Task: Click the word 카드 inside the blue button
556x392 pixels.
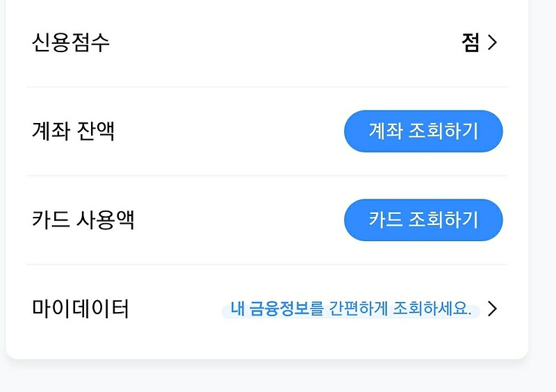Action: (x=386, y=220)
